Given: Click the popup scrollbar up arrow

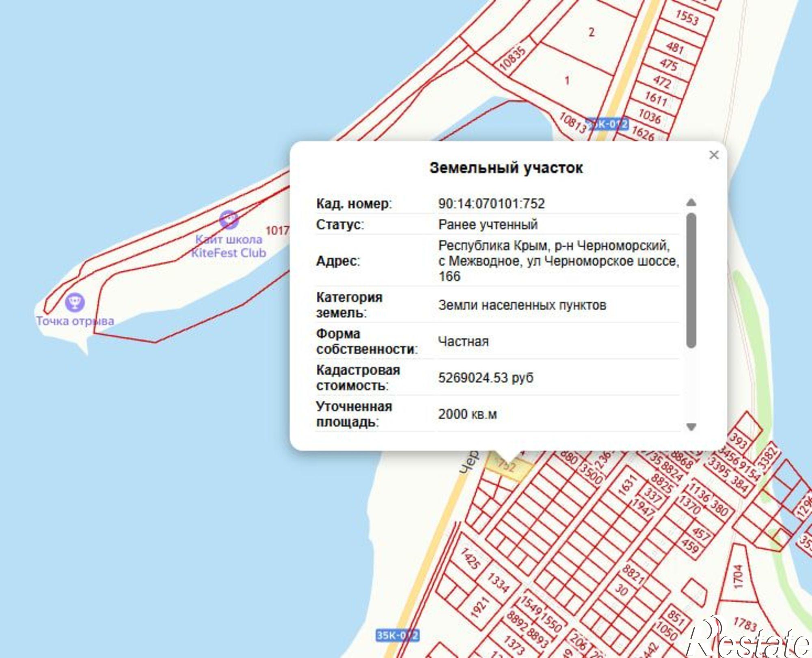Looking at the screenshot, I should (691, 202).
